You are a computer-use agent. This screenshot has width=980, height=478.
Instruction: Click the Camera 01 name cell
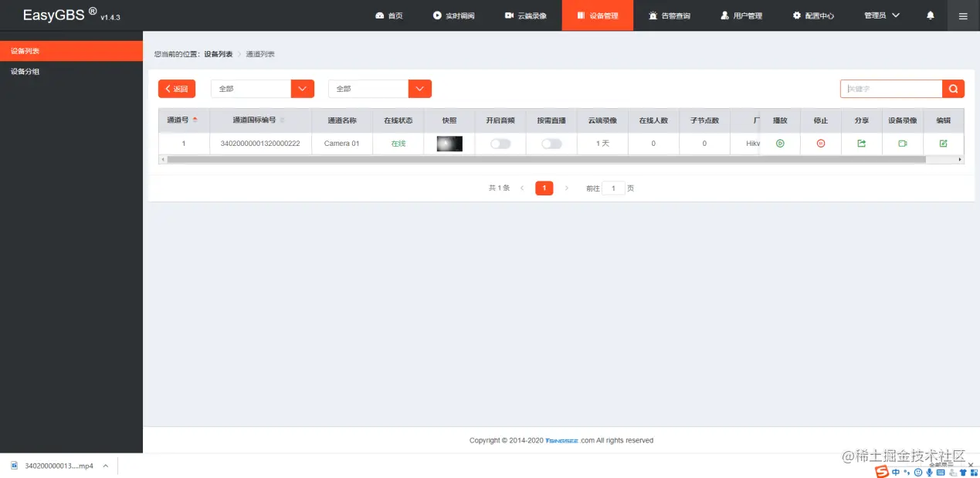tap(341, 144)
